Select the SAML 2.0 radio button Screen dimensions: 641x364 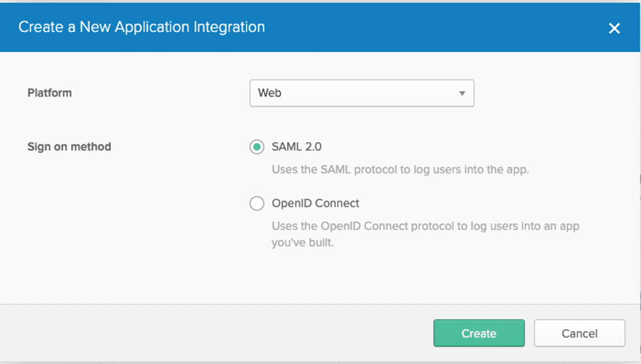coord(257,147)
